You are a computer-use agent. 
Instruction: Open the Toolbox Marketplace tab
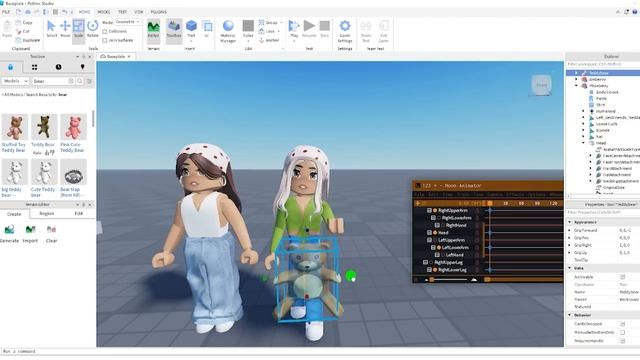click(10, 67)
